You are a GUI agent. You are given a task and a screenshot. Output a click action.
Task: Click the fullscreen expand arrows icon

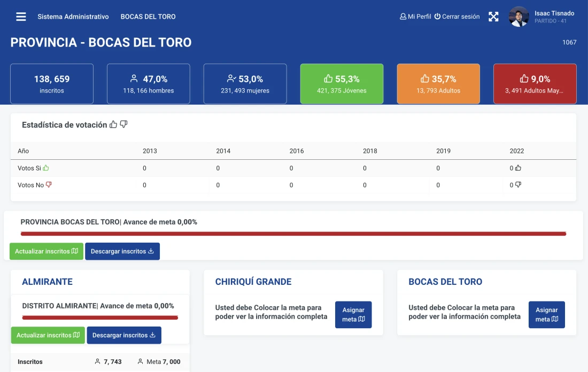[493, 17]
